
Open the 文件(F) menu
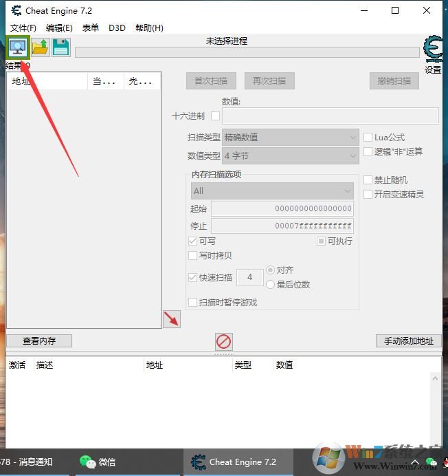click(x=23, y=28)
